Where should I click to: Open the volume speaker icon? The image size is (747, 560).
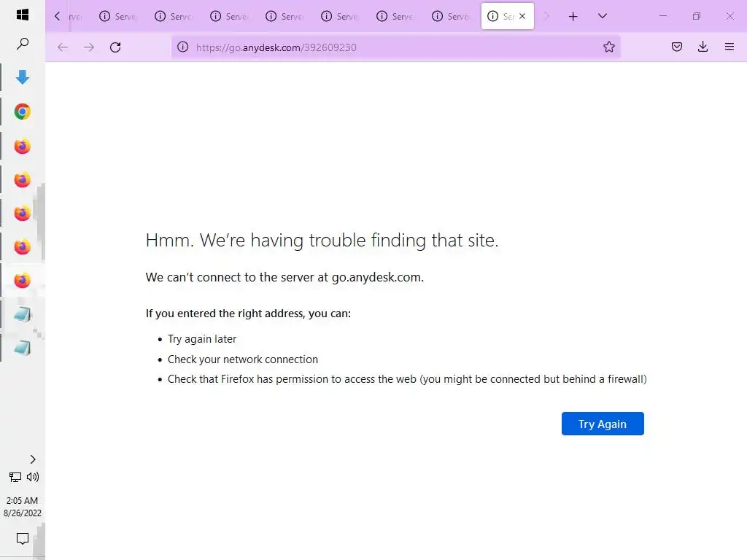pos(33,477)
